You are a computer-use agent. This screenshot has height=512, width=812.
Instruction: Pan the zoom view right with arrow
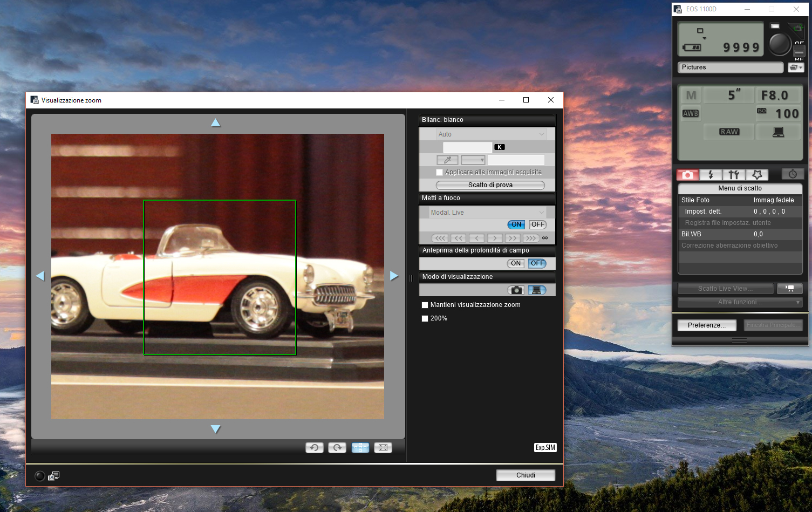click(x=394, y=276)
